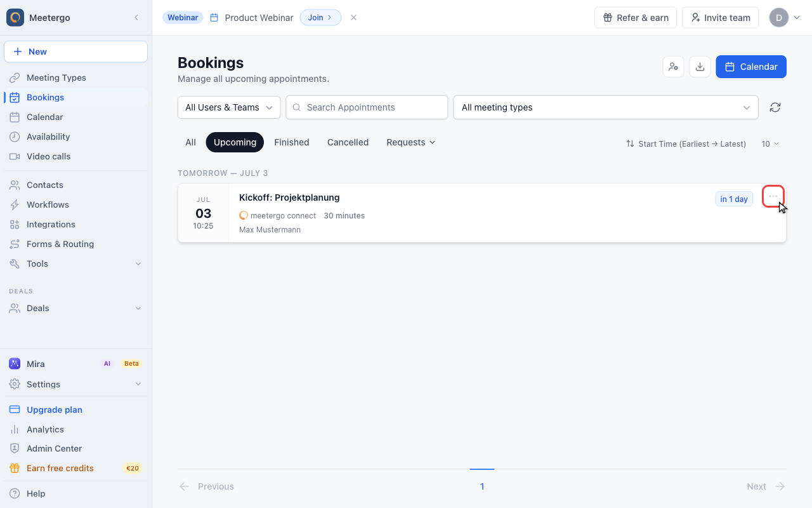
Task: Change the page size dropdown showing 10
Action: [x=770, y=144]
